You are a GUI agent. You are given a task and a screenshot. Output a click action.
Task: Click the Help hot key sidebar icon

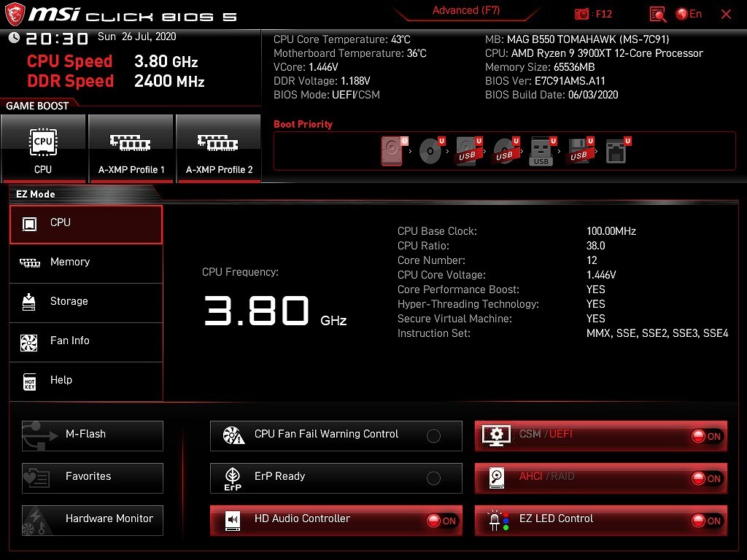click(x=29, y=381)
